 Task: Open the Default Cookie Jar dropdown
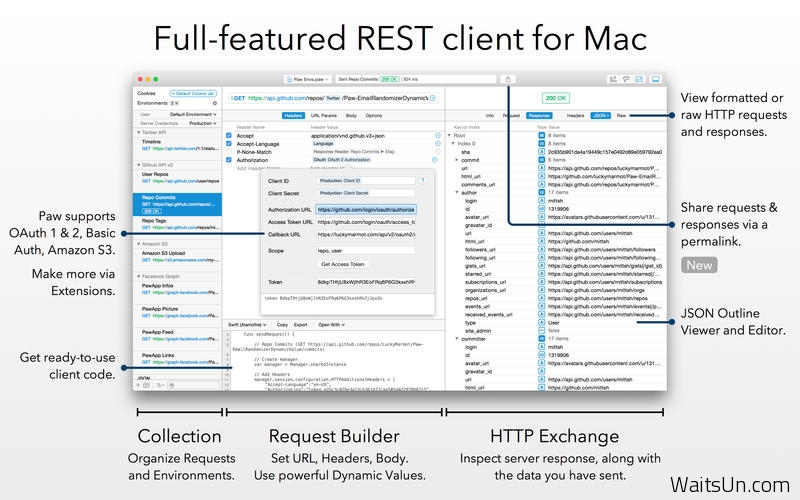point(193,93)
